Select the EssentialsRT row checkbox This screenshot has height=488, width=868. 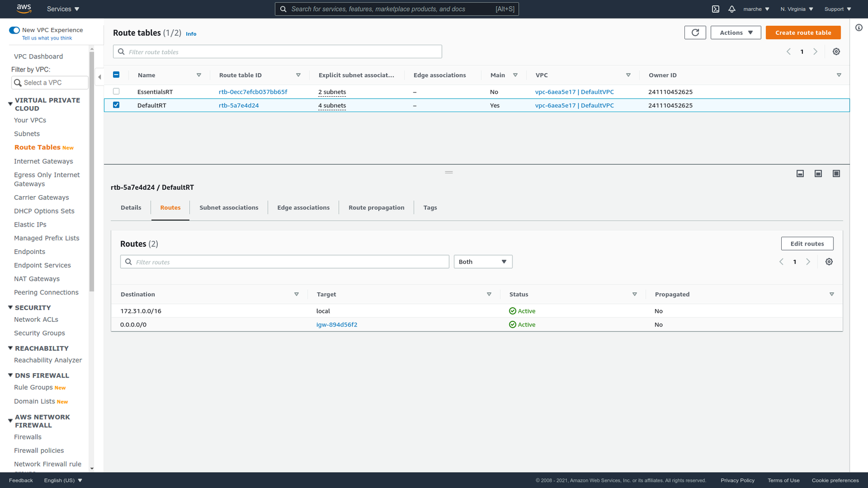116,91
